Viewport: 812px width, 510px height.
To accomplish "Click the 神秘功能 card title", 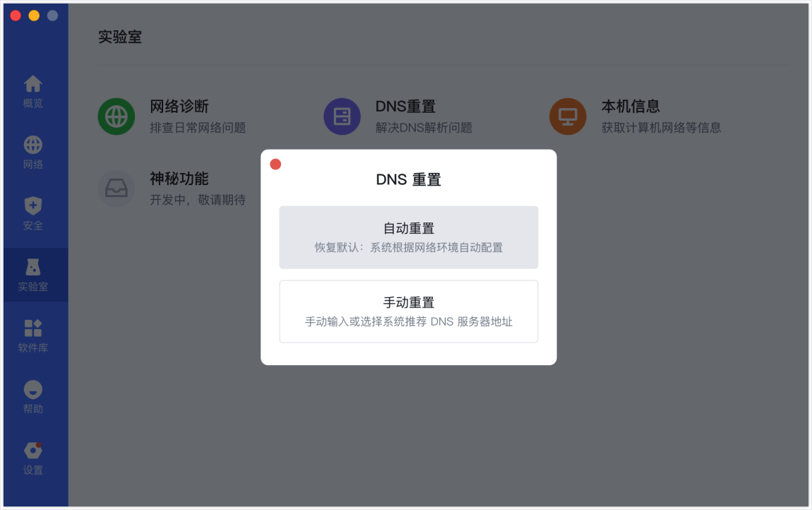I will (179, 179).
